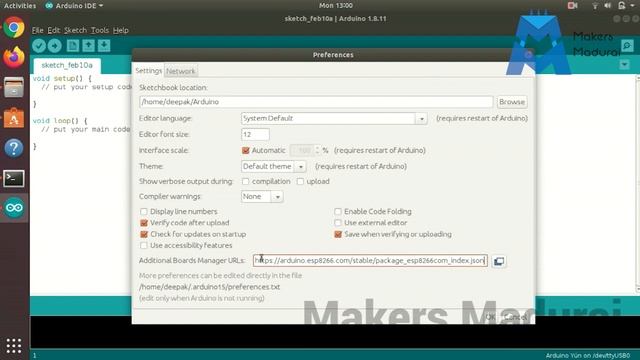
Task: Open the sketch tab dropdown arrow
Action: pyautogui.click(x=624, y=64)
